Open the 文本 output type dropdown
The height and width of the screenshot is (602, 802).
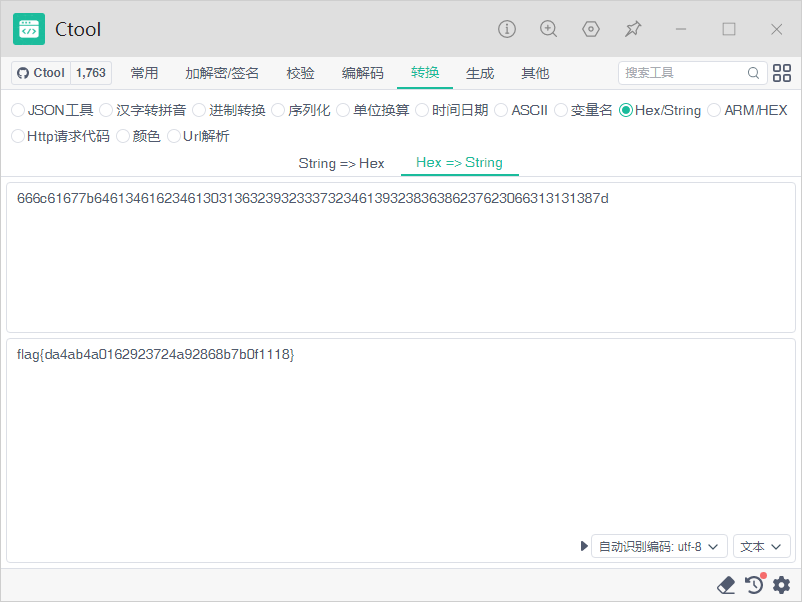(762, 547)
